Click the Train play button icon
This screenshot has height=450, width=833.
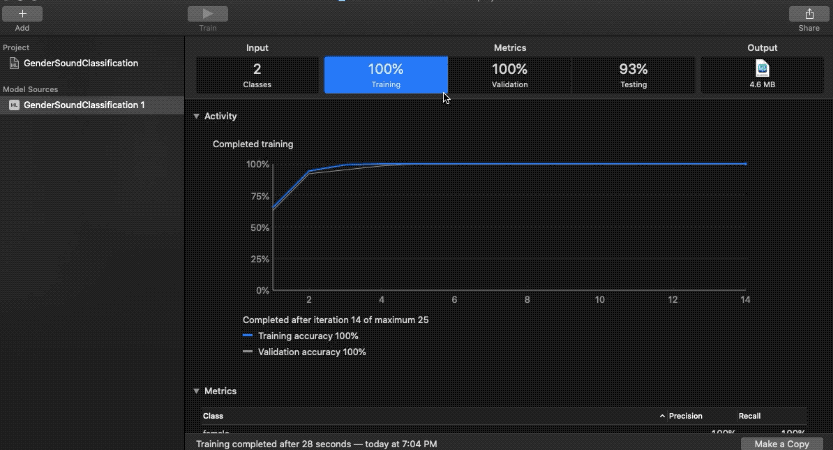click(x=208, y=14)
